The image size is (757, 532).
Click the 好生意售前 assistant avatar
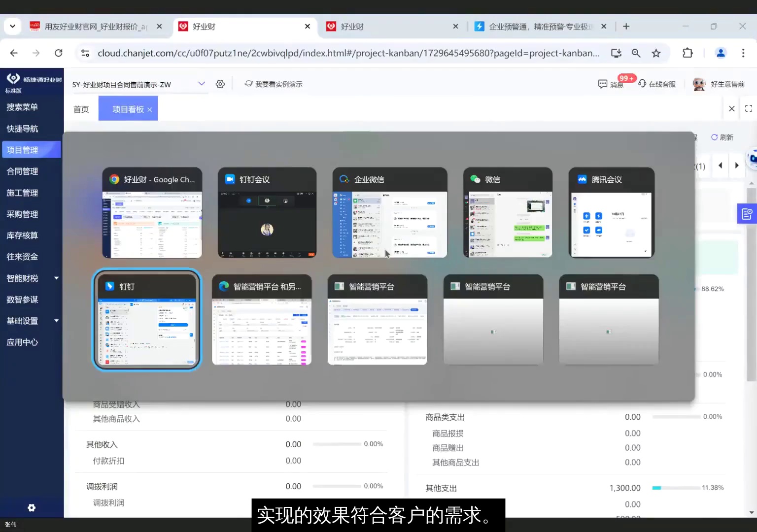point(699,84)
